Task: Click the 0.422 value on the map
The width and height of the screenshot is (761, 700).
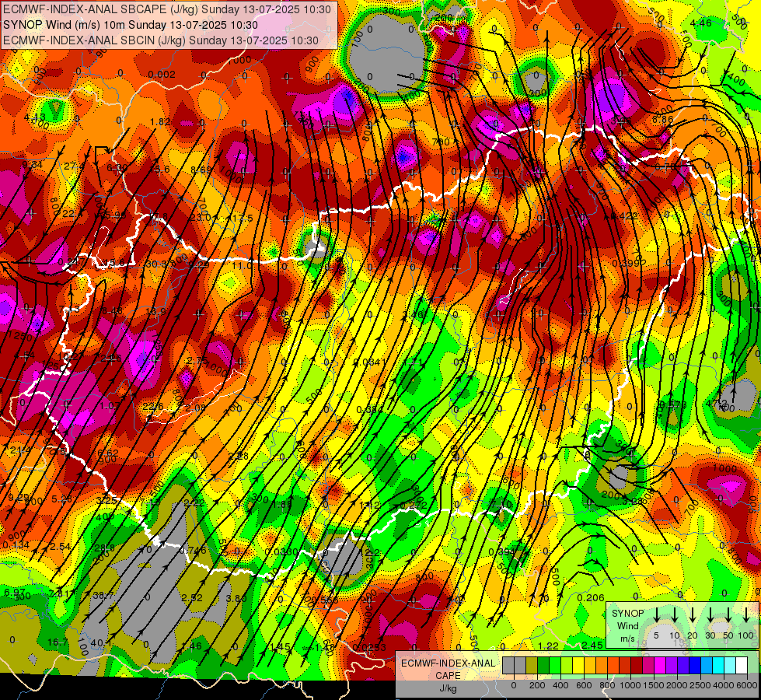Action: [624, 216]
